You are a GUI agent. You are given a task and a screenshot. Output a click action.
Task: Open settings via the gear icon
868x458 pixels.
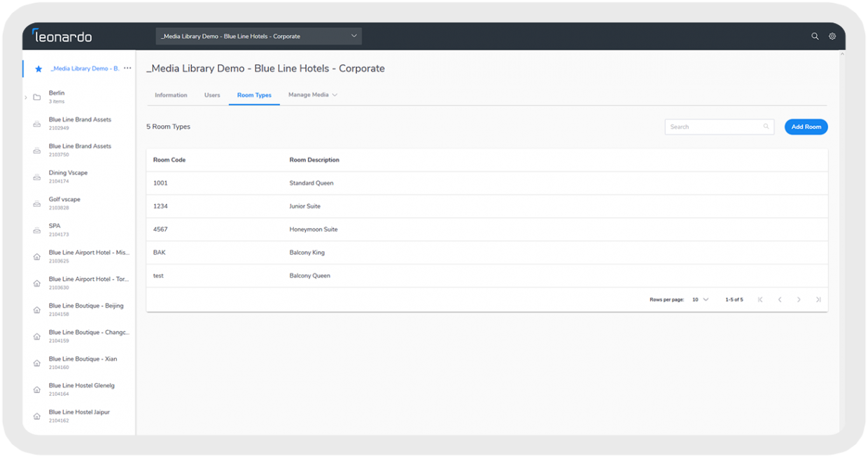(x=832, y=36)
